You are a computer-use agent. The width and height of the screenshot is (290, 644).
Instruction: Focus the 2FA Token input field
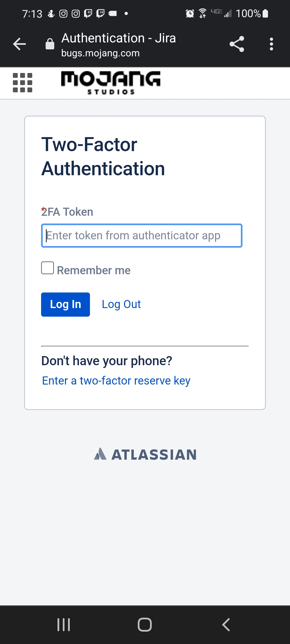[x=142, y=236]
